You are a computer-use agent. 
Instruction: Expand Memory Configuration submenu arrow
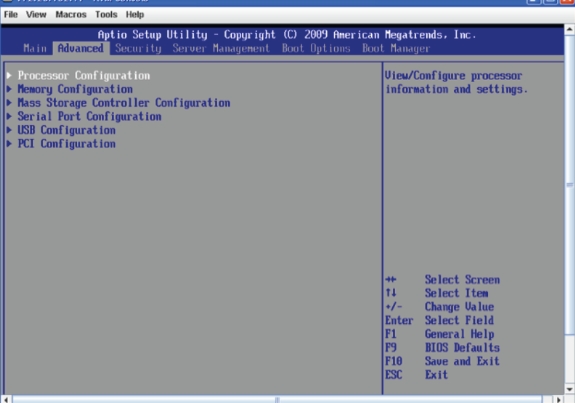(9, 89)
